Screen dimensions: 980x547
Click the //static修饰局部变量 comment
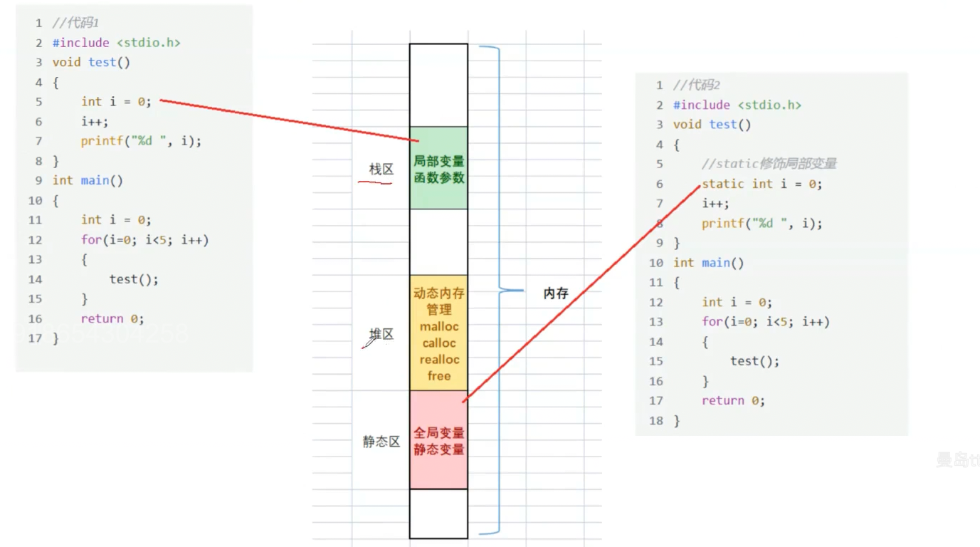(769, 164)
